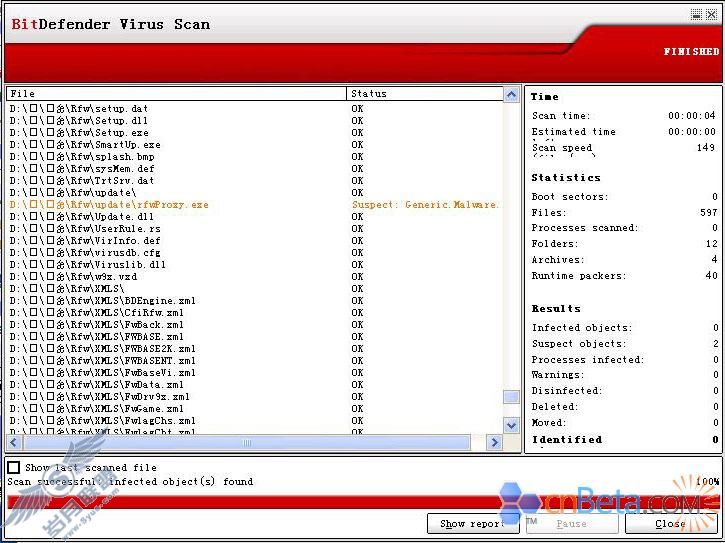Select the XMLS\FwBaseVi.xml row

[x=255, y=373]
